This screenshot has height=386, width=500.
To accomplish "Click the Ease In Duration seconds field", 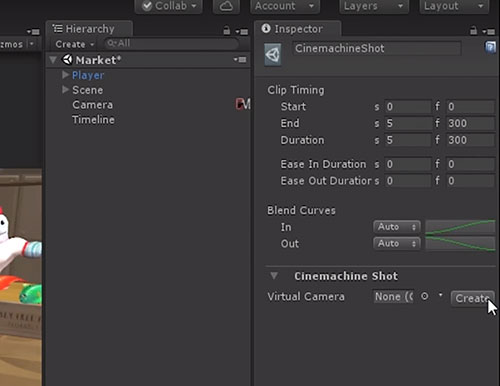I will pyautogui.click(x=408, y=164).
